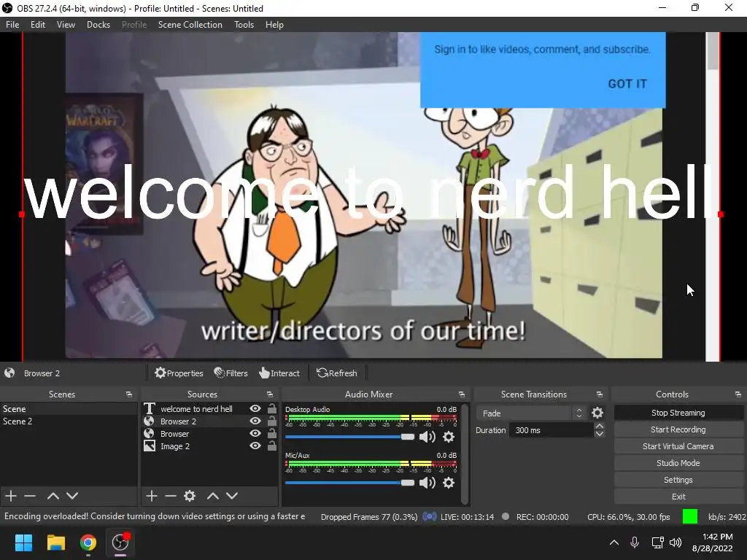Pop out the Controls dock
Screen dimensions: 747x560
(x=738, y=394)
